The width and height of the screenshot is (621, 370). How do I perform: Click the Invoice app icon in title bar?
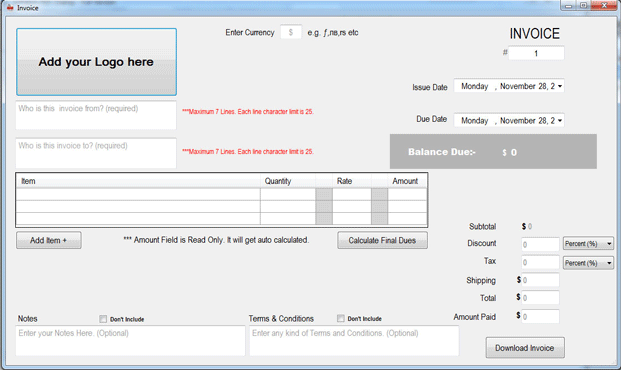(10, 8)
